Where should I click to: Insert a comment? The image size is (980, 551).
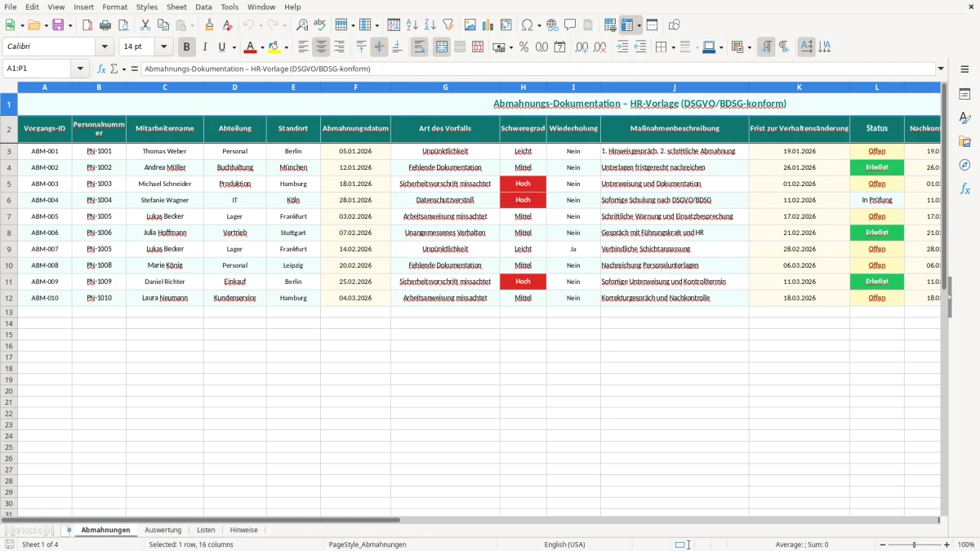pyautogui.click(x=570, y=25)
